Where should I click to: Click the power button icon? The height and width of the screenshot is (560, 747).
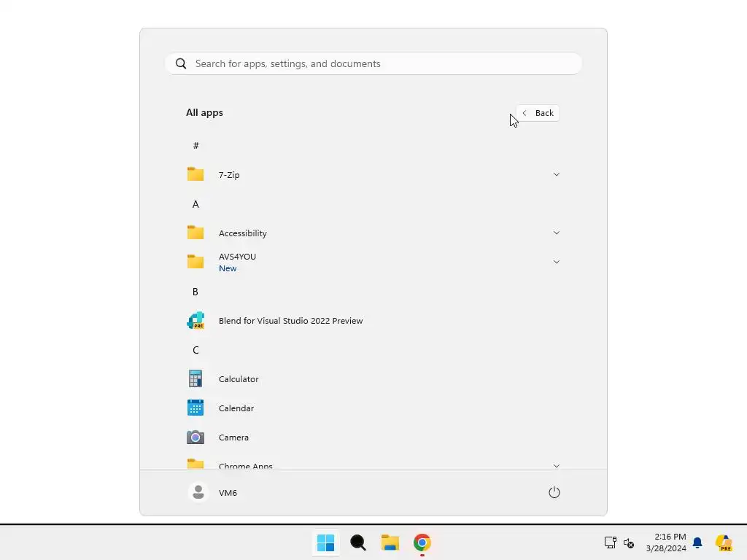click(554, 492)
